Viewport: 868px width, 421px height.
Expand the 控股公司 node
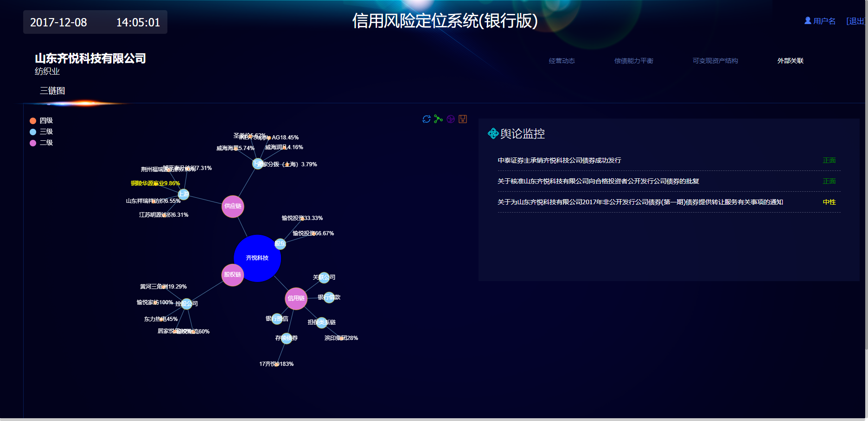tap(186, 304)
